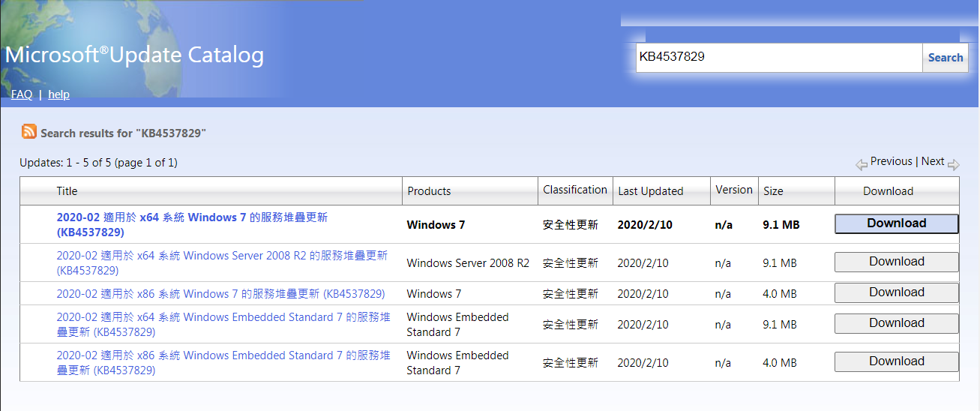Image resolution: width=980 pixels, height=411 pixels.
Task: Open Windows Server 2008 R2 update title link
Action: tap(222, 256)
